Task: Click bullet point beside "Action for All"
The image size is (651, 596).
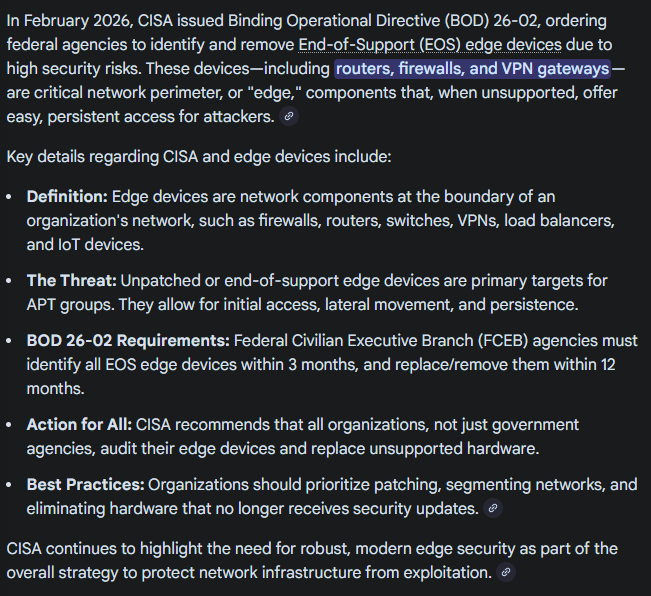Action: (9, 425)
